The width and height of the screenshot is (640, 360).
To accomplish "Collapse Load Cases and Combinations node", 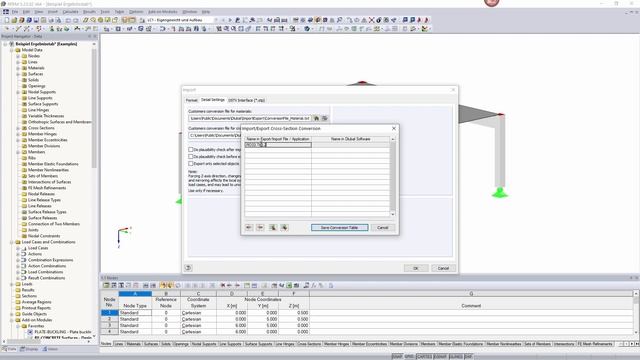I will 12,242.
